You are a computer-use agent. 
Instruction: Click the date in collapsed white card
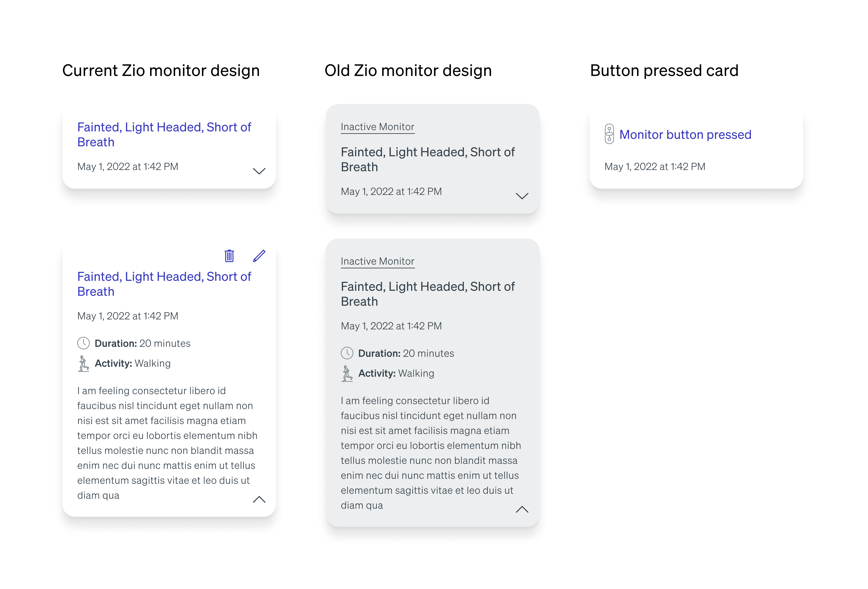pos(128,166)
